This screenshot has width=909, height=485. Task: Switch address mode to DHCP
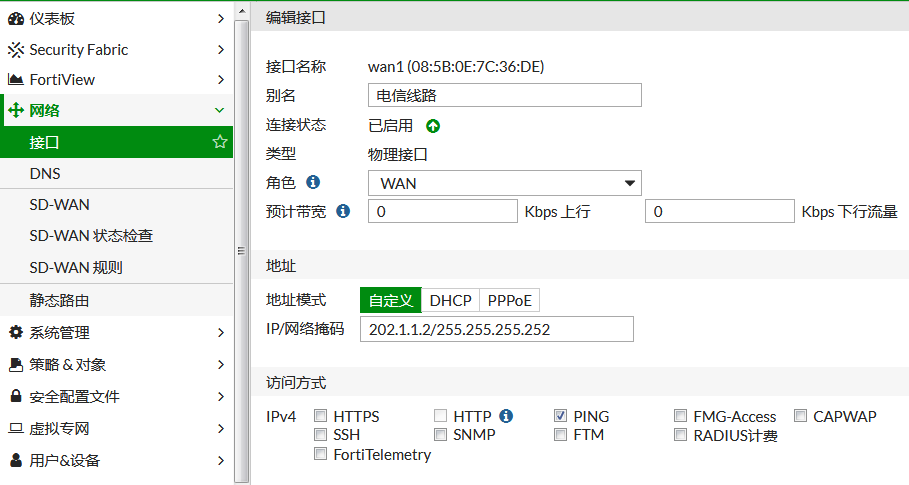(450, 300)
